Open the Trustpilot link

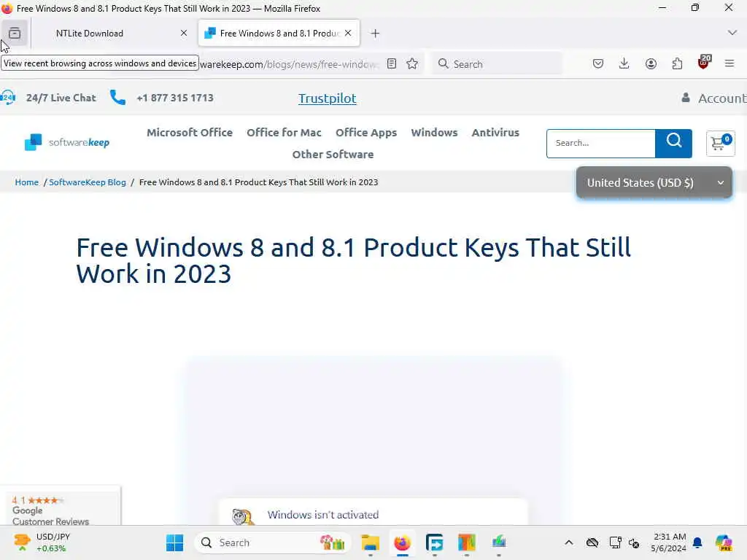coord(328,98)
